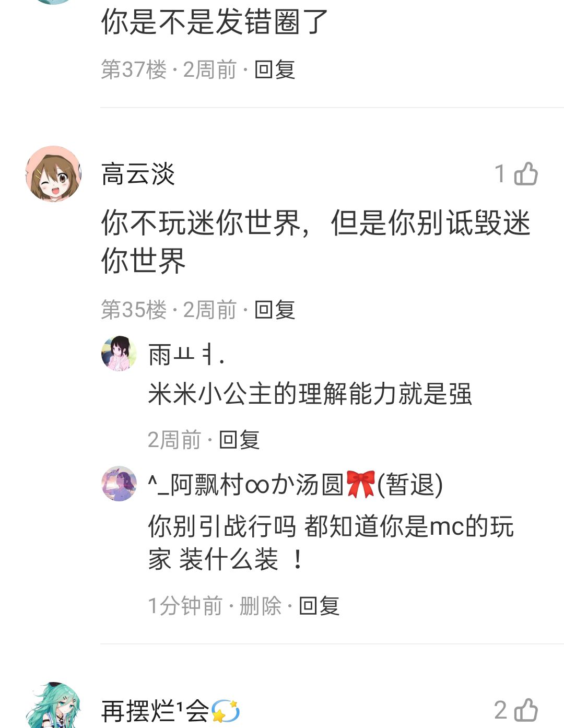Reply to 雨ㅛㅕ.'s sub-comment

[x=239, y=440]
